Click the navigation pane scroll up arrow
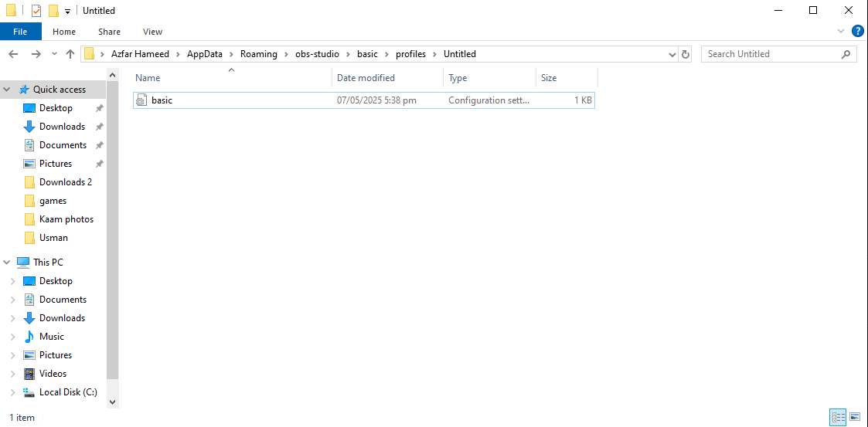This screenshot has width=868, height=427. pyautogui.click(x=112, y=74)
